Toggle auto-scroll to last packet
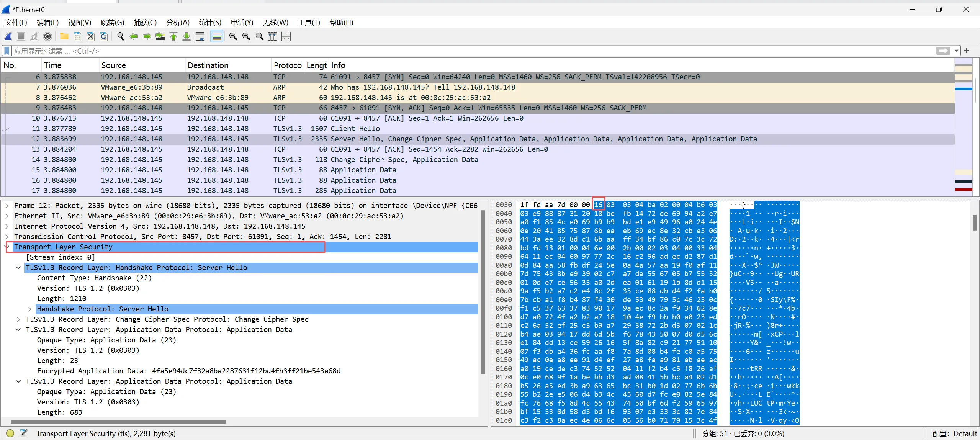This screenshot has width=980, height=440. point(200,36)
